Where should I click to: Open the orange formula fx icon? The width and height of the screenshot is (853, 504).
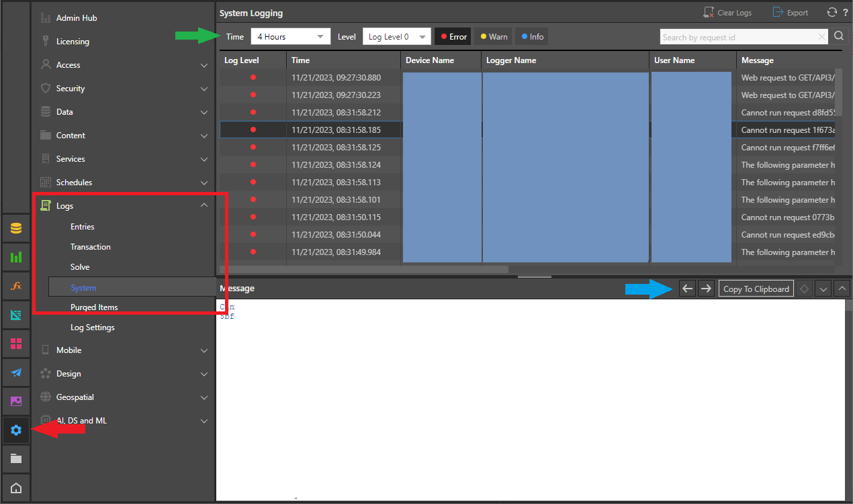pyautogui.click(x=16, y=286)
